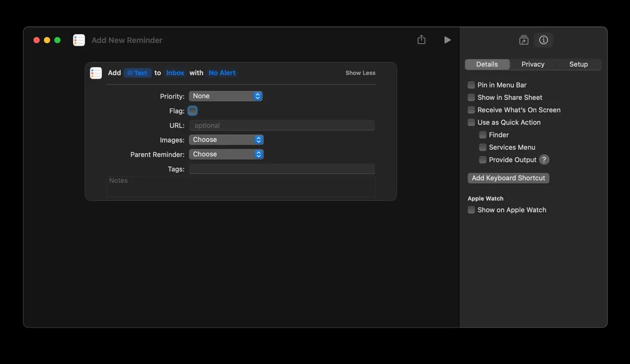Select the Text variable token
Viewport: 630px width, 364px height.
(x=138, y=72)
